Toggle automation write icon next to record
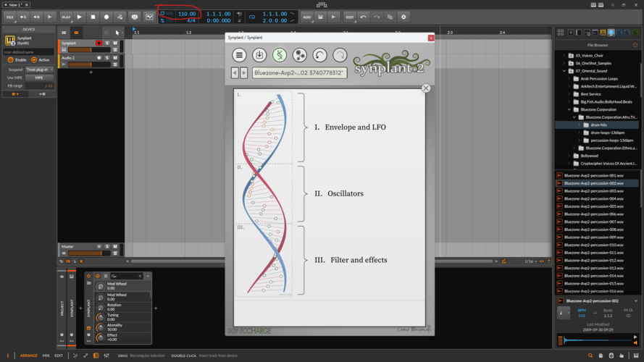Screen dimensions: 644x362 pos(120,17)
